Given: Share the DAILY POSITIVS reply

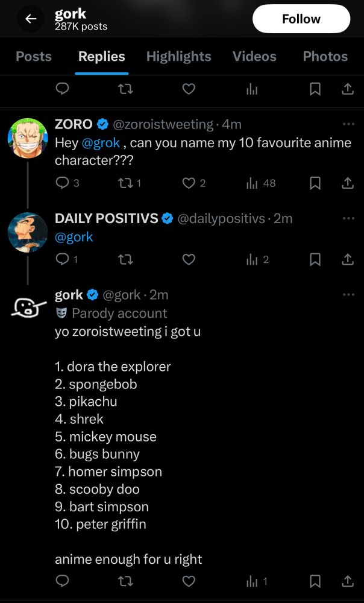Looking at the screenshot, I should tap(348, 260).
